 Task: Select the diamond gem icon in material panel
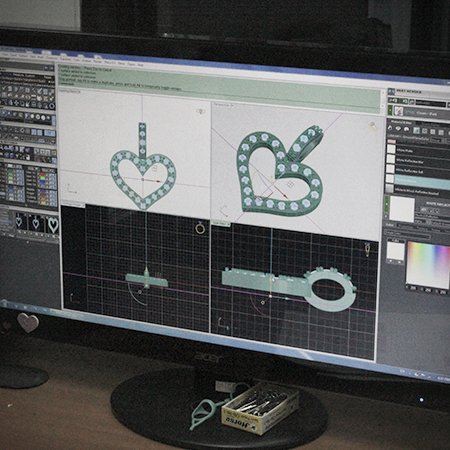pyautogui.click(x=398, y=129)
